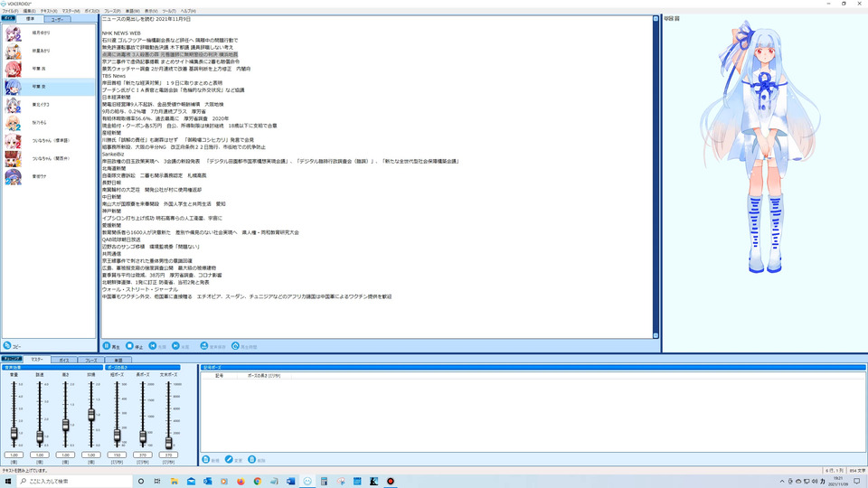This screenshot has width=868, height=488.
Task: Click 'NHK NEWS WEB' line in editor
Action: [121, 33]
